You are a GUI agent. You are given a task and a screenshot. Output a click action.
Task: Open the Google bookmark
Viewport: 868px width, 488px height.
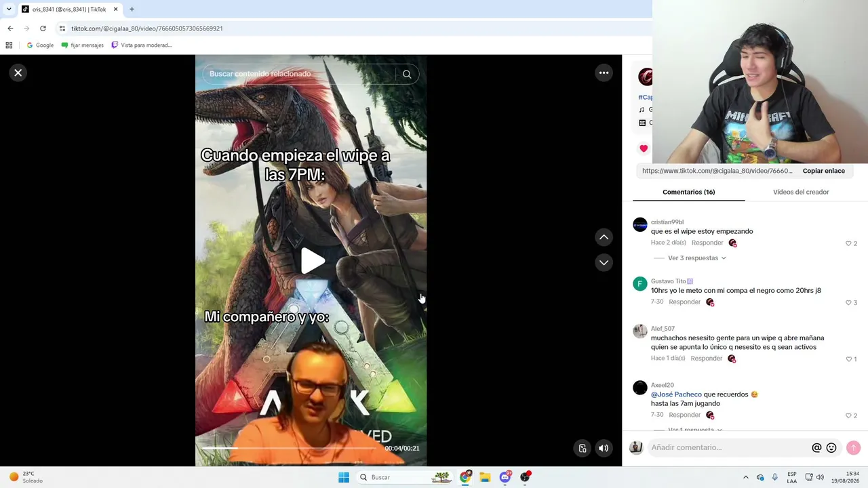pos(40,45)
